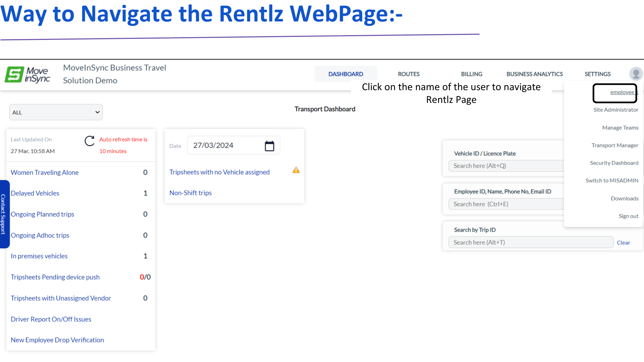
Task: Click the yellow warning triangle icon
Action: point(296,170)
